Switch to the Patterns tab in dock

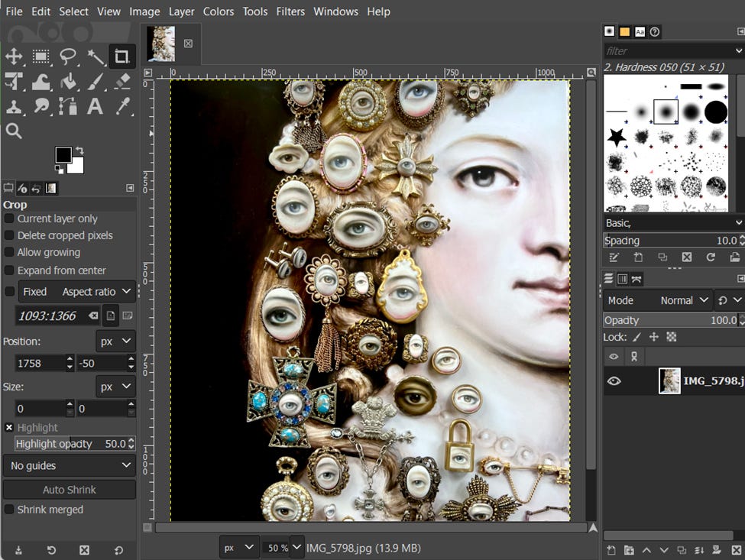click(624, 32)
